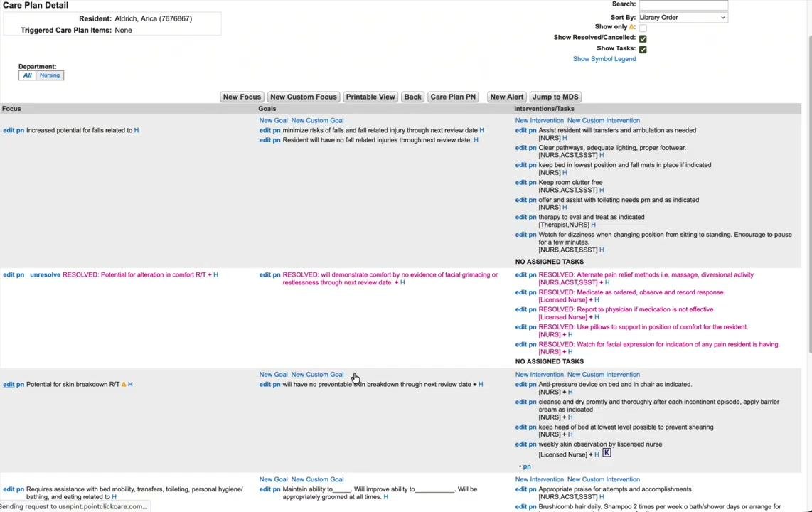Screen dimensions: 812x512
Task: Open the pn link below weekly skin observation
Action: pos(527,466)
